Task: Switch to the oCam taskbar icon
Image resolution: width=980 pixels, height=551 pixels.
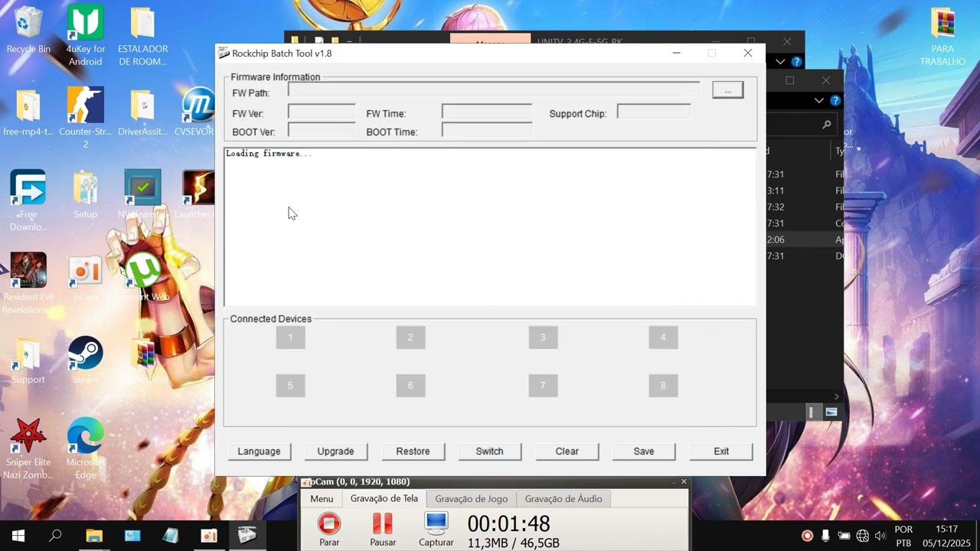Action: [208, 536]
